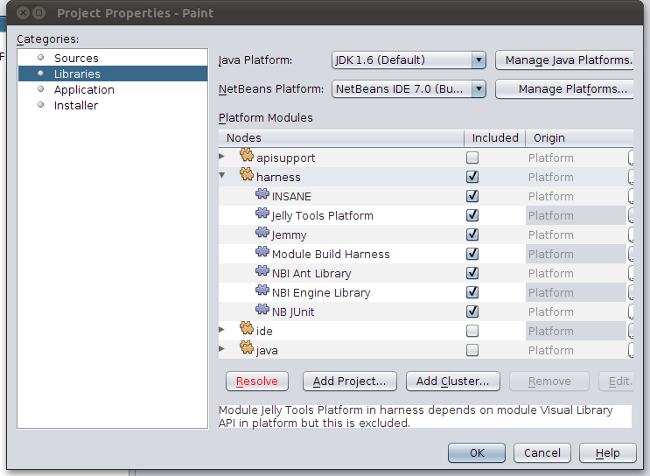
Task: Click the NBI Ant Library module icon
Action: [x=263, y=273]
